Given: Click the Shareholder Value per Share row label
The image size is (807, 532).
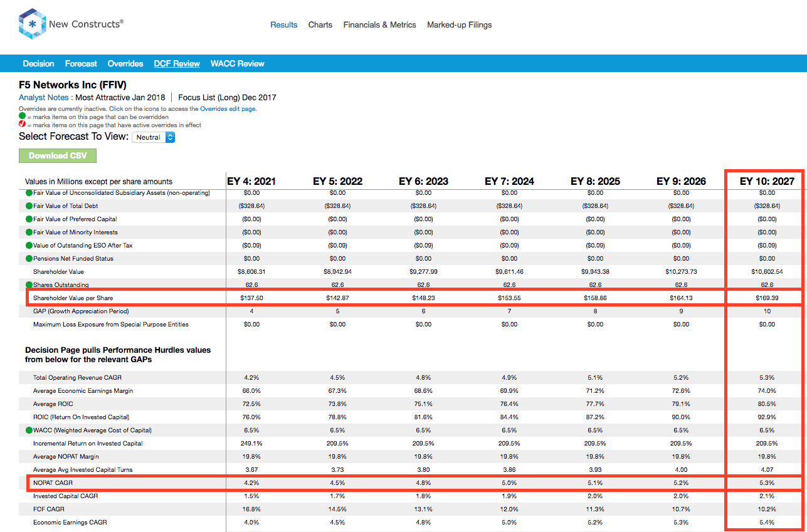Looking at the screenshot, I should click(x=73, y=298).
